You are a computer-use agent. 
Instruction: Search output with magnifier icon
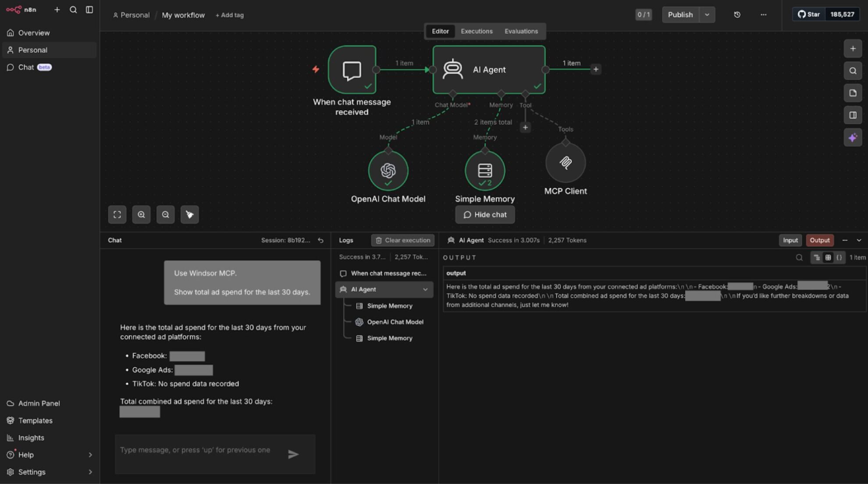[799, 258]
